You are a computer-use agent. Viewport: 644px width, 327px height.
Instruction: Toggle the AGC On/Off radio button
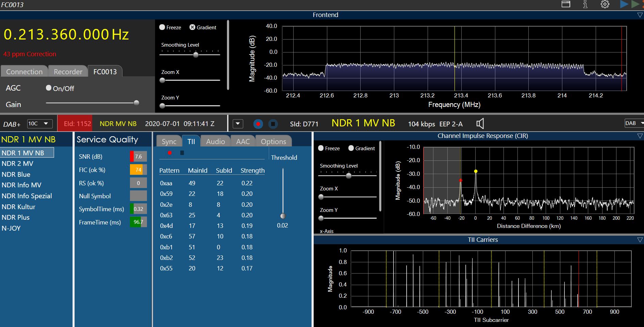[49, 88]
